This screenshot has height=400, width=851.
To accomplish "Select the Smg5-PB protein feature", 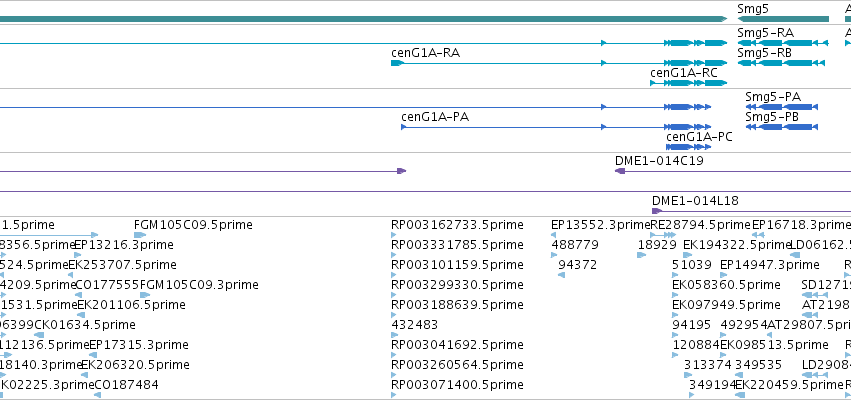I will tap(782, 127).
